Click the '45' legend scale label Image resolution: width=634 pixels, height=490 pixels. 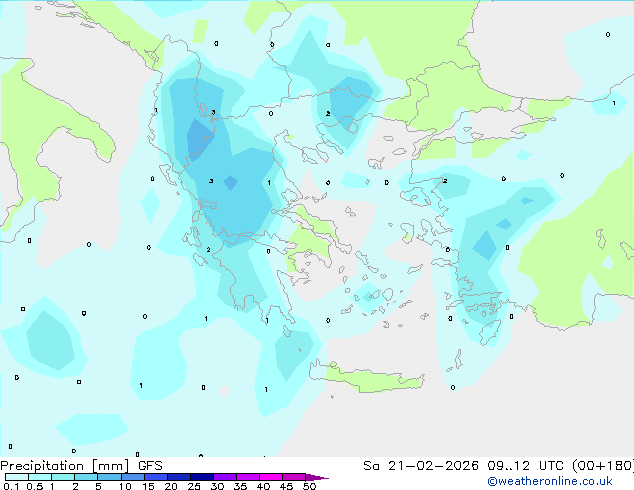[x=286, y=486]
